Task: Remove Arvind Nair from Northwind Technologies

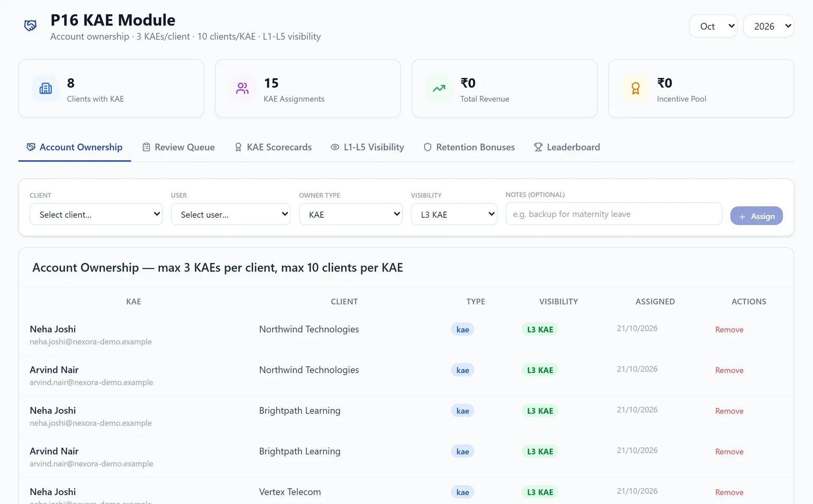Action: 729,370
